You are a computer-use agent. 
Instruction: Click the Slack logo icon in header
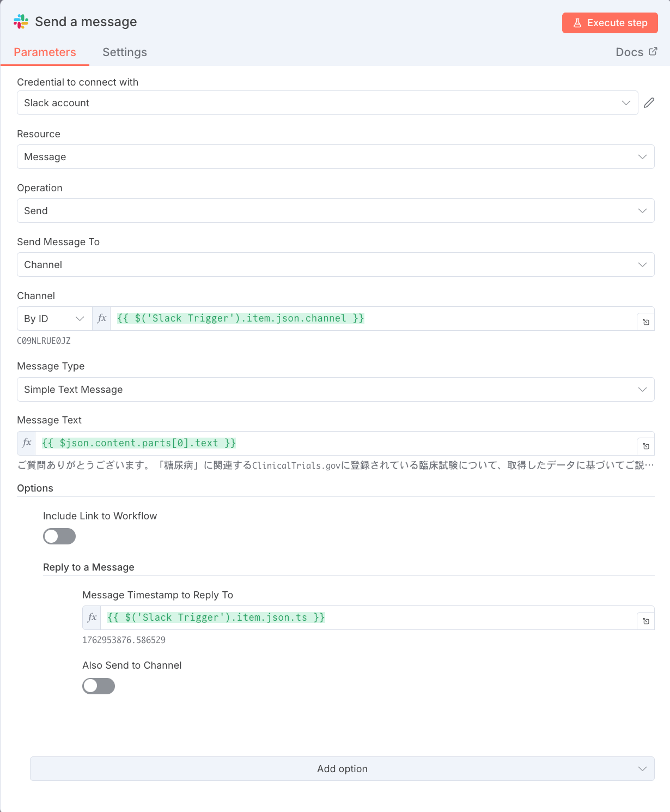(21, 22)
